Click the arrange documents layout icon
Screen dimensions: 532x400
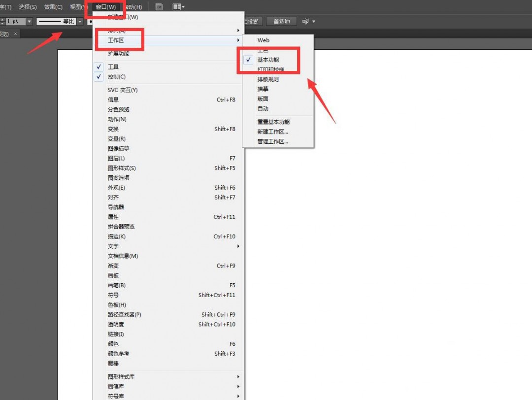click(176, 6)
